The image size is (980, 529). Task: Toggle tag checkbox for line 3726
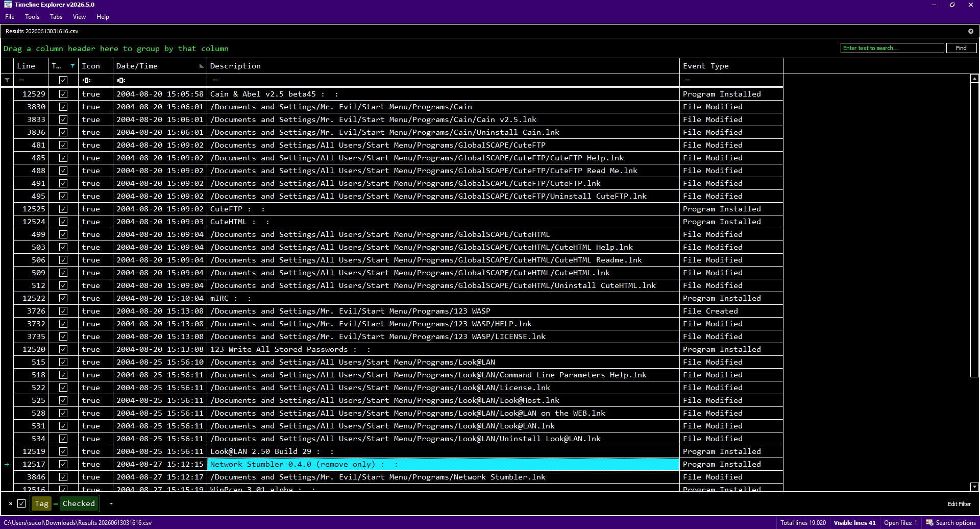point(63,311)
